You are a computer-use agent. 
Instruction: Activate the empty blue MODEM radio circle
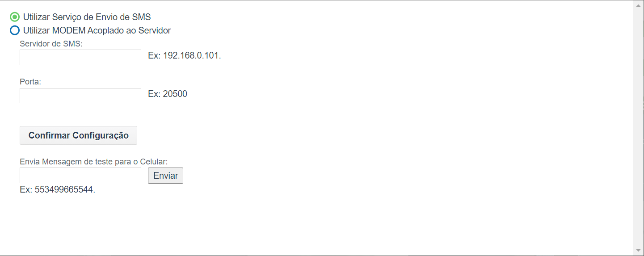click(x=15, y=30)
